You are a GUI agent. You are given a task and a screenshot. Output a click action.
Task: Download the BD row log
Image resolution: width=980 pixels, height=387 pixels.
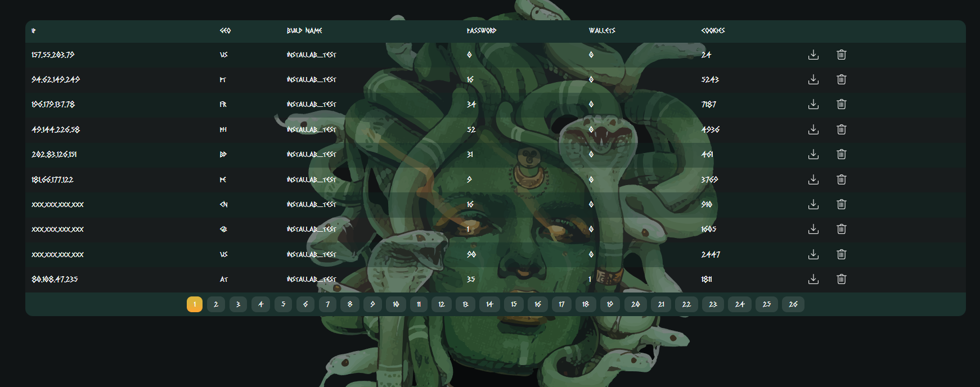(x=813, y=154)
